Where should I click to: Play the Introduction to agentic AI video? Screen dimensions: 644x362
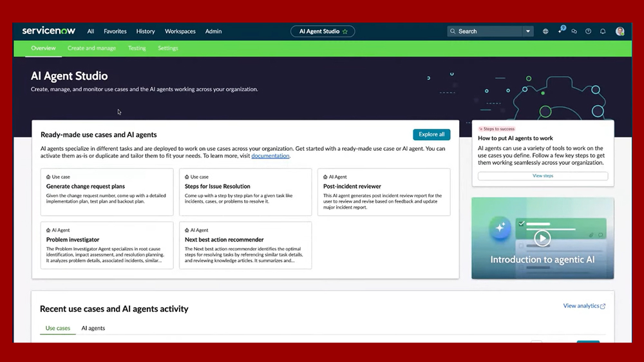click(542, 238)
